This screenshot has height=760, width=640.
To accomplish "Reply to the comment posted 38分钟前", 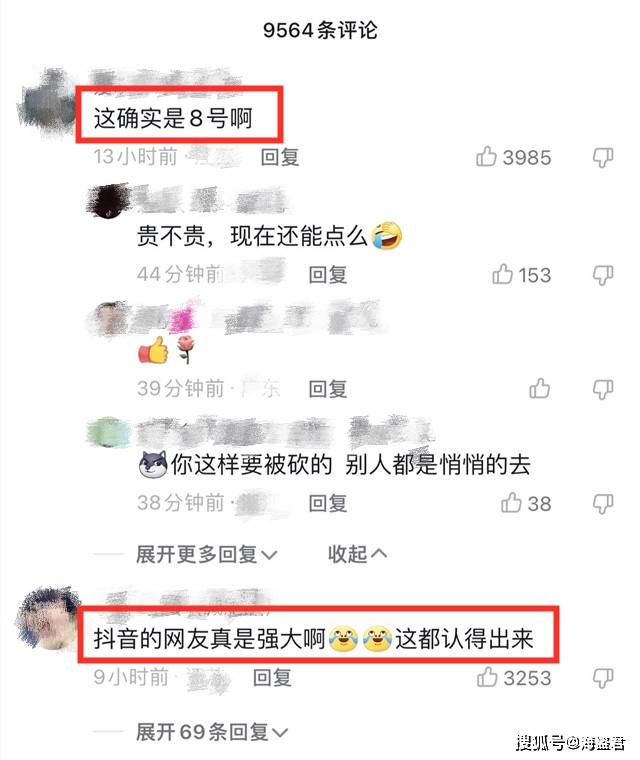I will [328, 504].
